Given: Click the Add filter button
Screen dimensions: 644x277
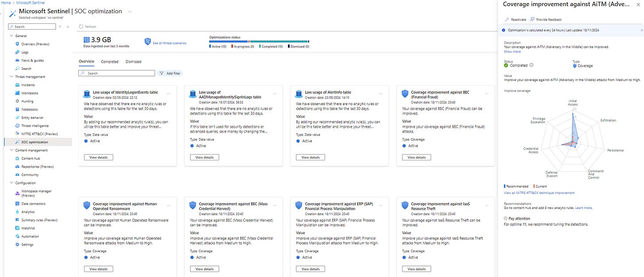Looking at the screenshot, I should (x=170, y=73).
